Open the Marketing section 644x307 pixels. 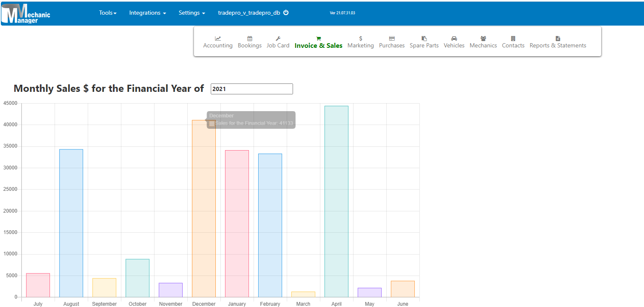(361, 45)
